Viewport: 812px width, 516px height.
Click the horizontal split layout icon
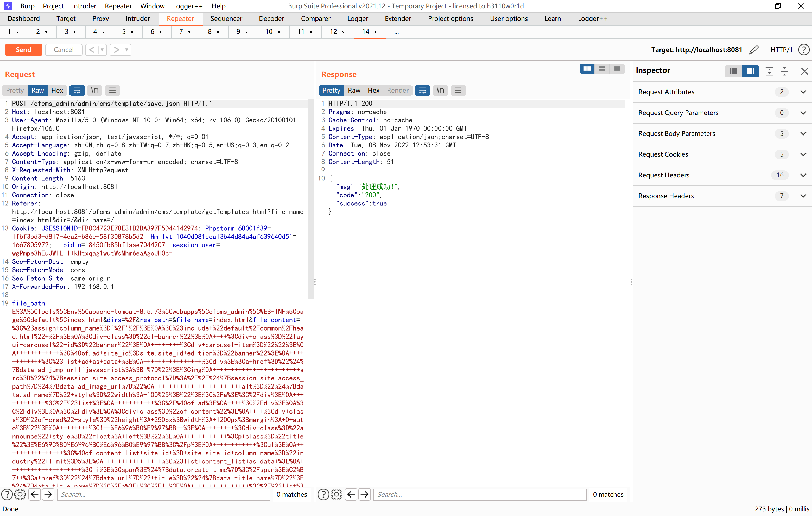point(602,68)
